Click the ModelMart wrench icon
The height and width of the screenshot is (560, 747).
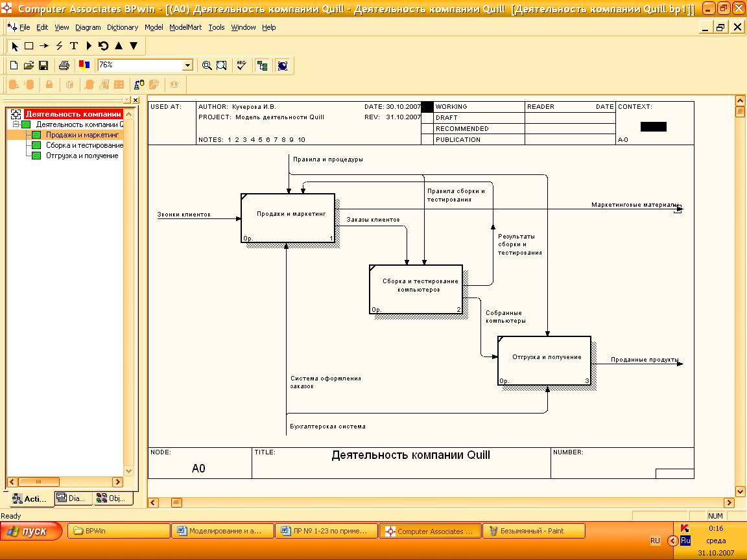click(x=154, y=85)
